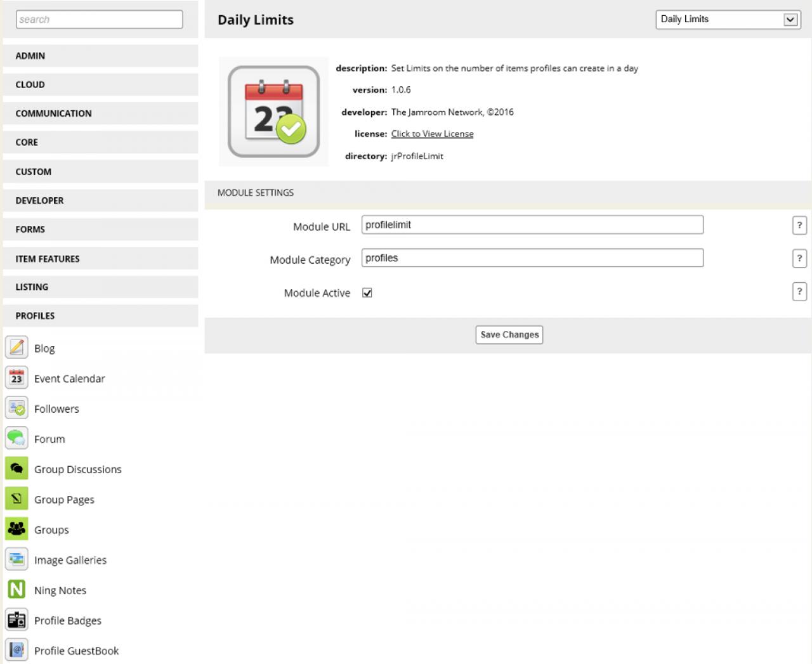Expand the ITEM FEATURES category
This screenshot has width=812, height=664.
[100, 258]
